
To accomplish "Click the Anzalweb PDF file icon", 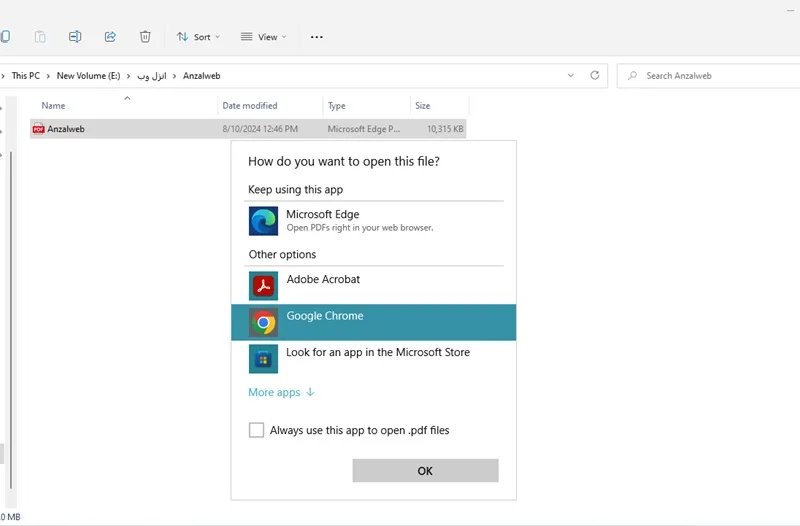I will click(38, 129).
